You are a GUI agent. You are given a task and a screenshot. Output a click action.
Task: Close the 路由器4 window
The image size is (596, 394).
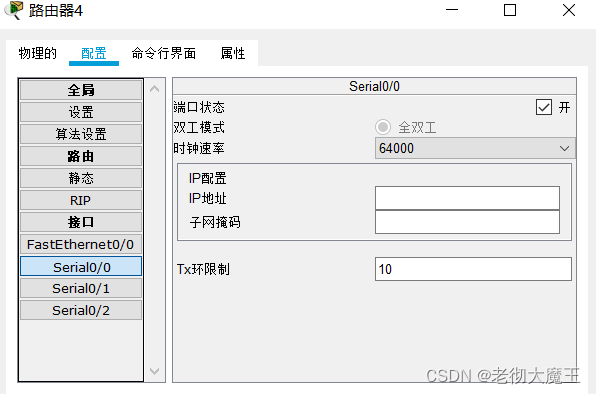569,10
